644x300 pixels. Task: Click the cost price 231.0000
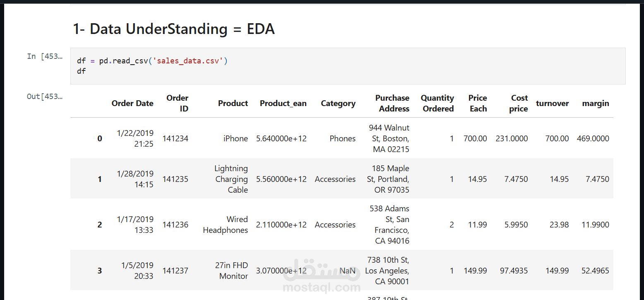pyautogui.click(x=512, y=138)
